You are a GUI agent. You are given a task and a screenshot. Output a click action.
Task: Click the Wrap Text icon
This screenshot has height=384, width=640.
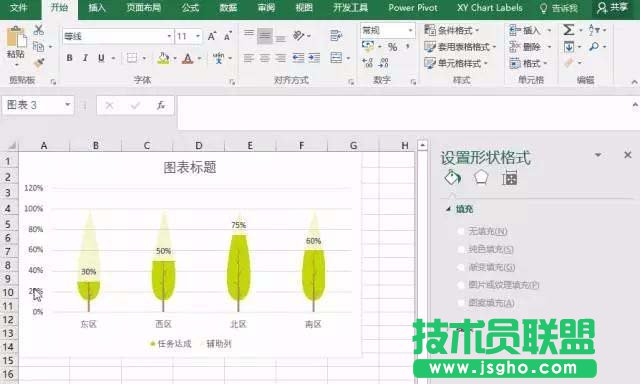(x=336, y=36)
